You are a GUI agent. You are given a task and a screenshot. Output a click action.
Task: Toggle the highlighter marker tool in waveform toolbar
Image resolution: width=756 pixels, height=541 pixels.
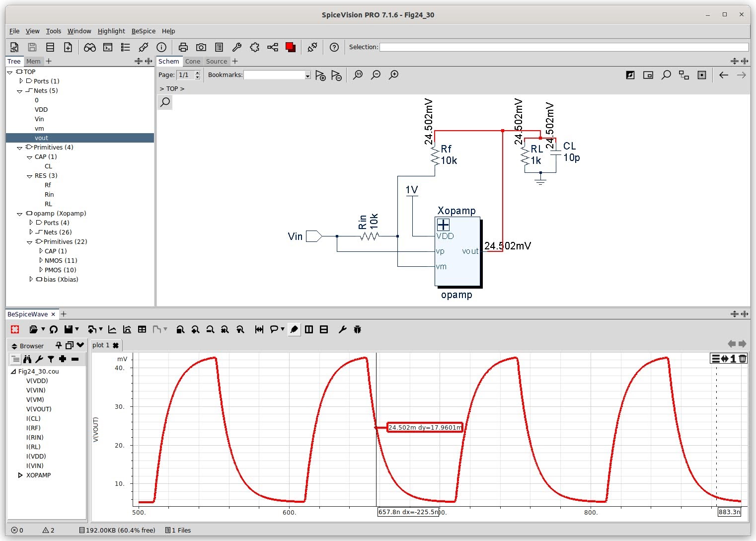tap(294, 329)
